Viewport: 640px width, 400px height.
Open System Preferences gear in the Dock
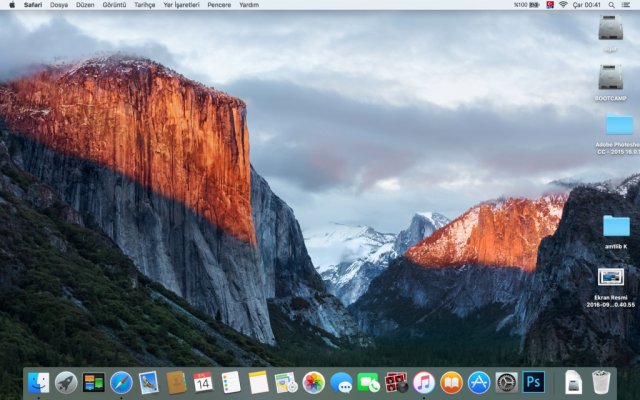click(x=507, y=383)
